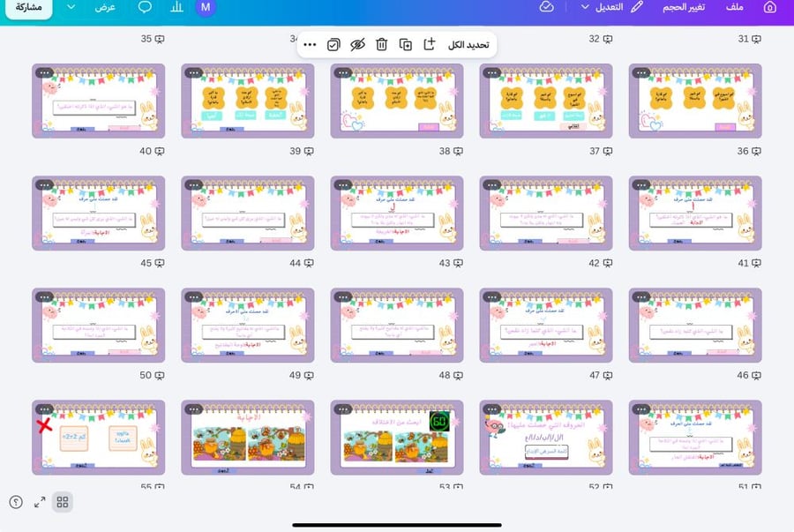Screen dimensions: 794x532
Task: Toggle the grid view button
Action: [63, 502]
